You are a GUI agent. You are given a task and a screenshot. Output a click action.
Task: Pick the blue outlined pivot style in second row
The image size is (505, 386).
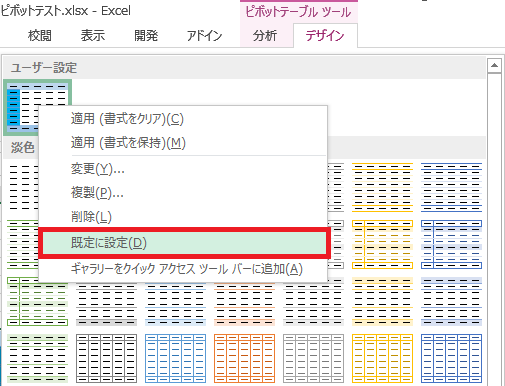pos(451,244)
